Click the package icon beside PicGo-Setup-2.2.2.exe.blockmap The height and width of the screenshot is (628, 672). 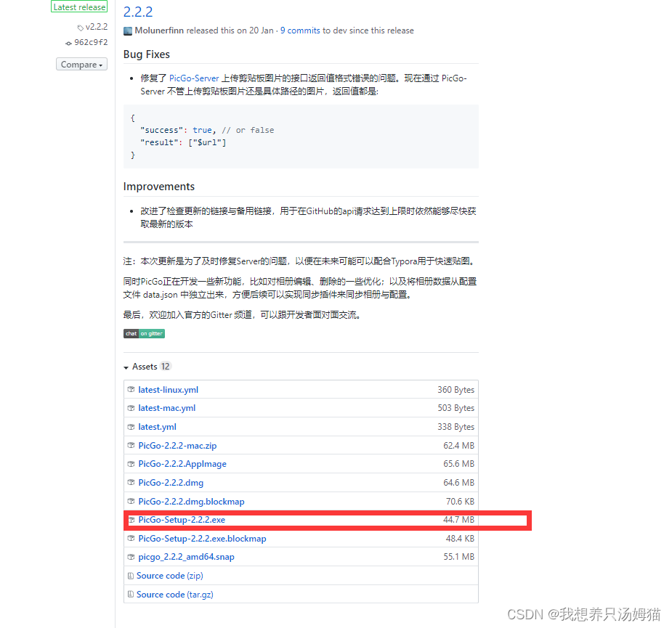pos(131,538)
